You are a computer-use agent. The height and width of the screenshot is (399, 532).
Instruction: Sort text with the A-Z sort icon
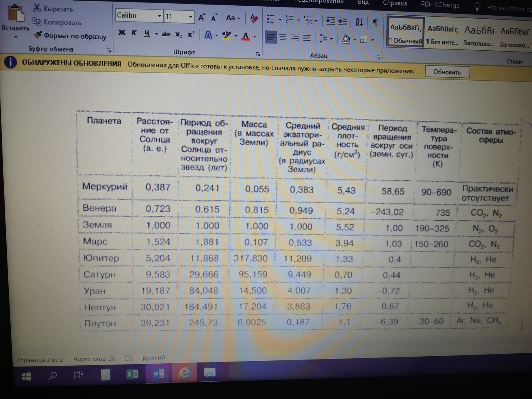(359, 22)
